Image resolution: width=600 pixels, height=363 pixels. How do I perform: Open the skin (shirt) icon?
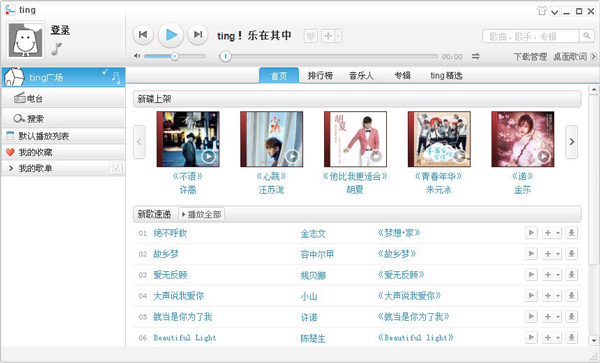tap(542, 11)
